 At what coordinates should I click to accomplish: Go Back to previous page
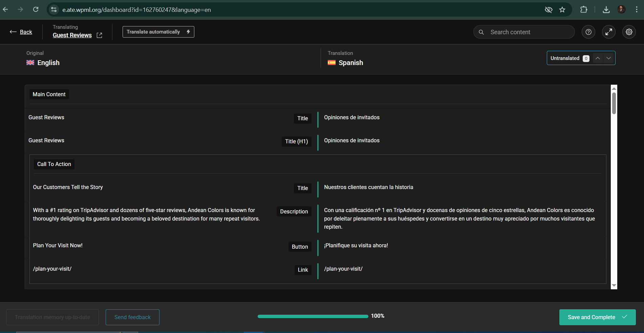[21, 32]
